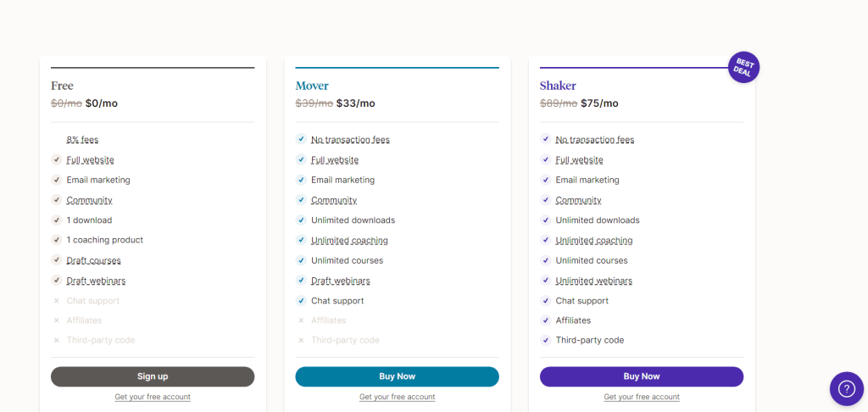Viewport: 868px width, 412px height.
Task: Click the checkmark beside Mover Chat support
Action: point(301,301)
